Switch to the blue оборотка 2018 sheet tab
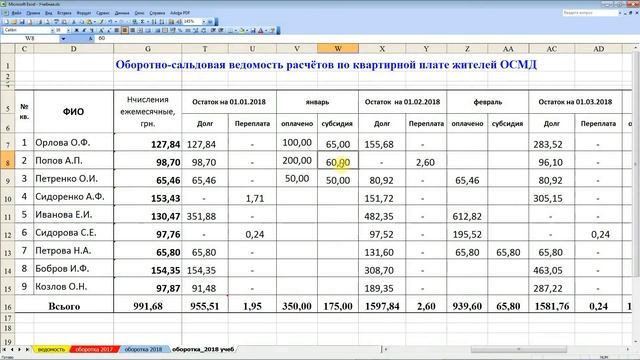Screen dimensions: 640x360 point(143,349)
